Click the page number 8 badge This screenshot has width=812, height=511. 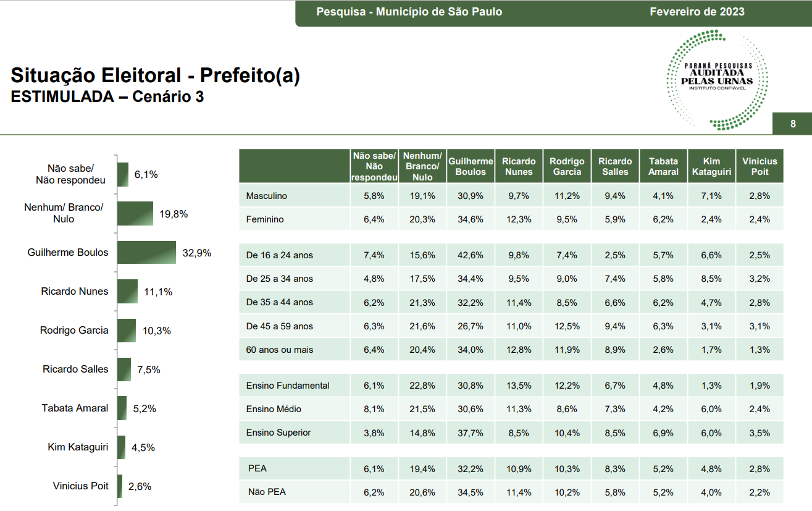tap(793, 124)
